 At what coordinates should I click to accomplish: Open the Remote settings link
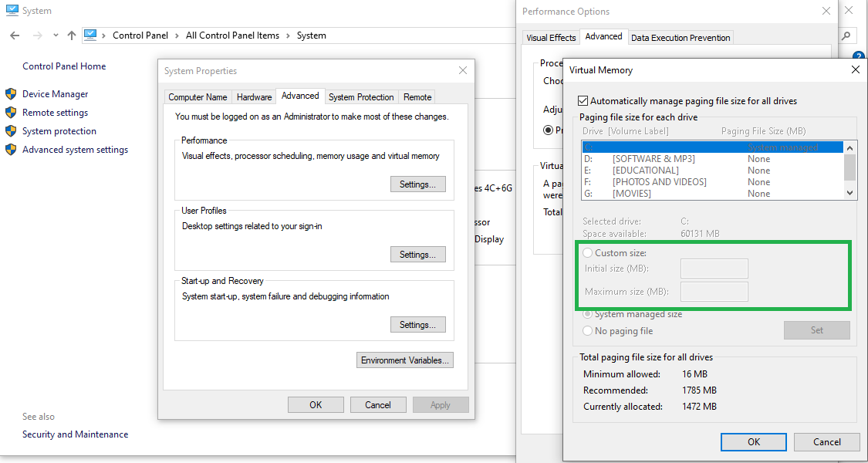point(55,113)
